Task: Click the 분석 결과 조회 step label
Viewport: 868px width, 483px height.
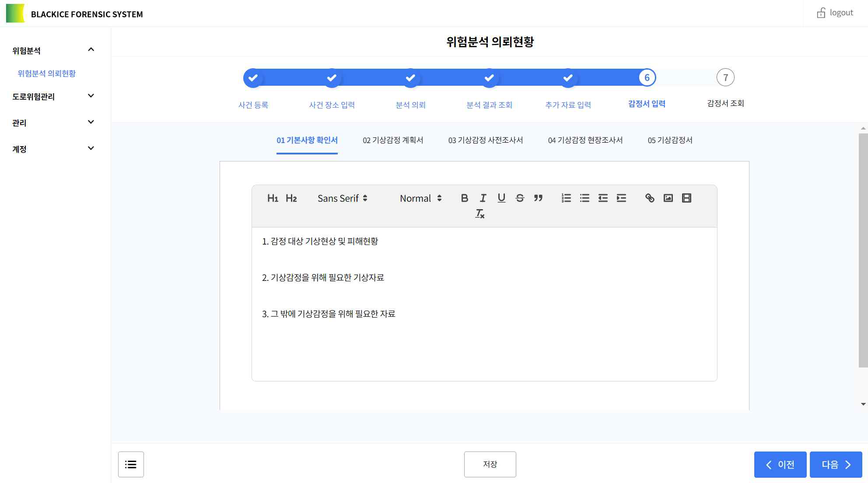Action: coord(489,105)
